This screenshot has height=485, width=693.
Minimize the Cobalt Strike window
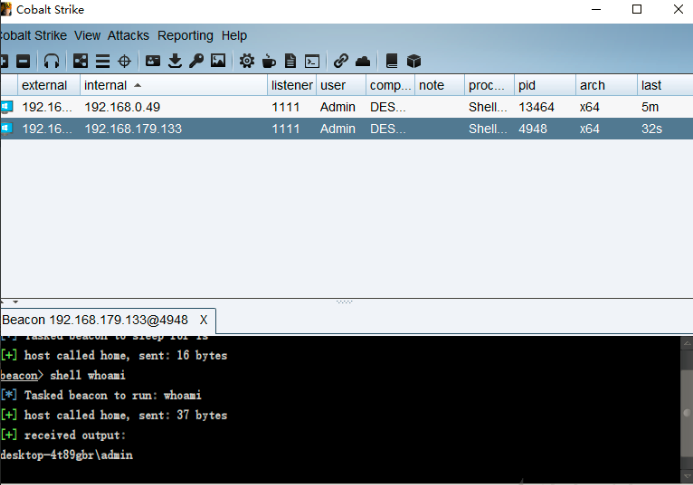[x=596, y=9]
